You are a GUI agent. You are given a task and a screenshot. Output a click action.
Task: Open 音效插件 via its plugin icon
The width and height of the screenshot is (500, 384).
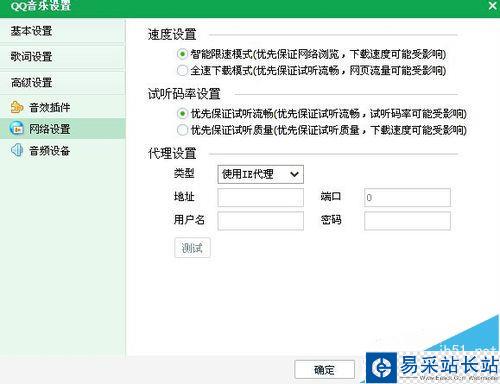(17, 107)
